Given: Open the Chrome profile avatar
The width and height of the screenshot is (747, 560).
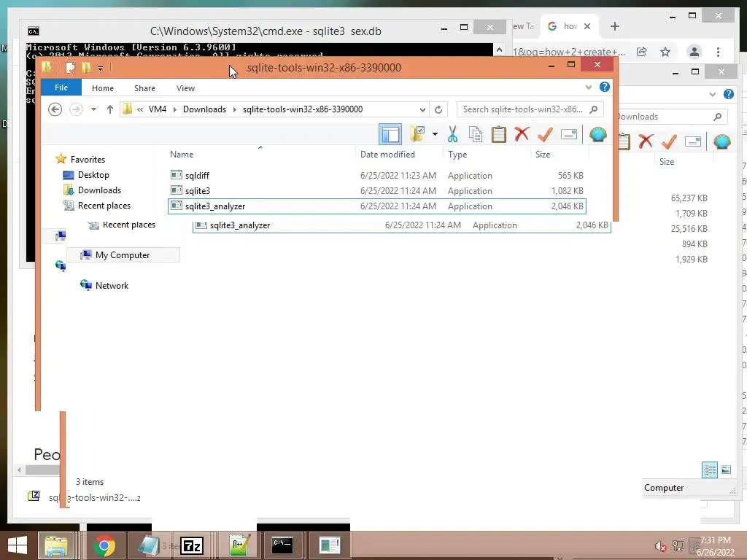Looking at the screenshot, I should point(694,52).
